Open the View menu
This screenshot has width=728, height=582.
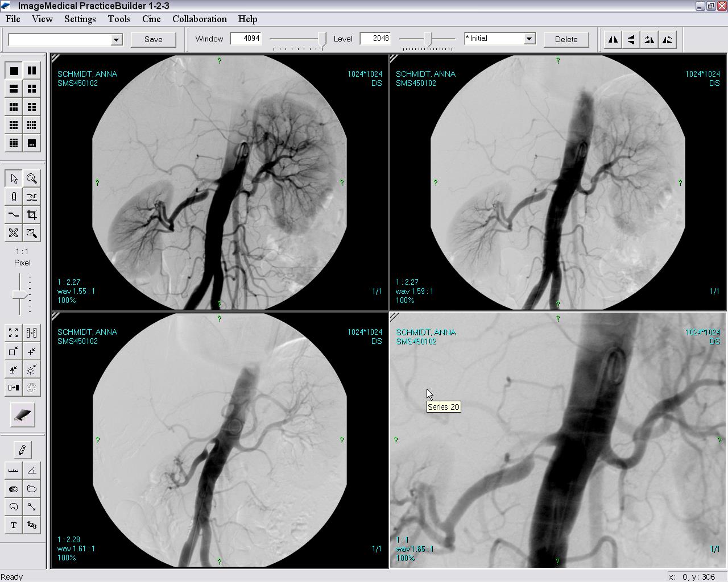pos(42,19)
